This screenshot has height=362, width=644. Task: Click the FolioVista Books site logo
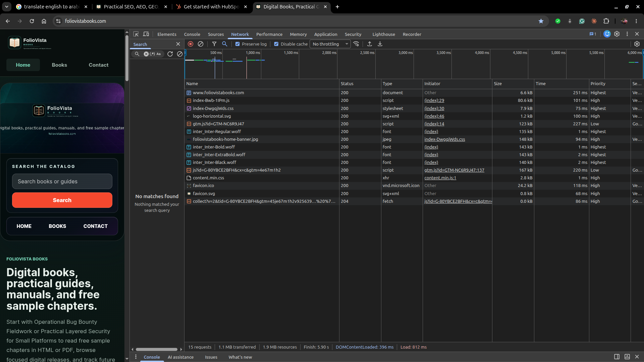(x=30, y=43)
